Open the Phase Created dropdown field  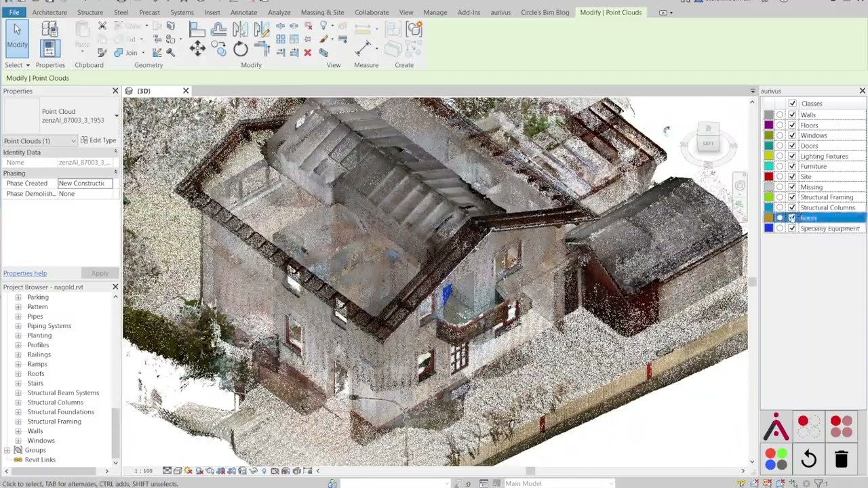pyautogui.click(x=85, y=184)
